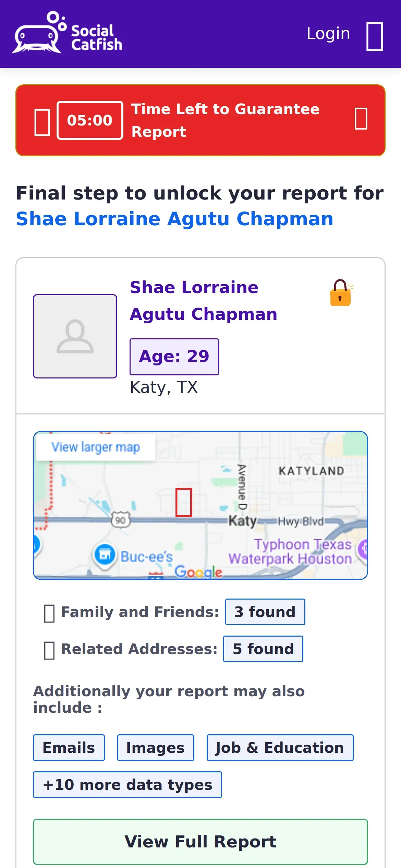Open the menu icon beside Login

click(374, 36)
